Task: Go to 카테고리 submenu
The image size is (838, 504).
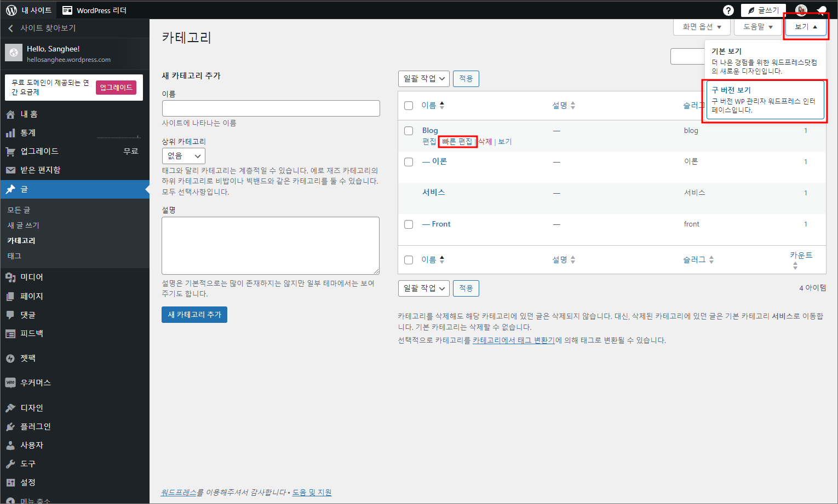Action: pyautogui.click(x=21, y=241)
